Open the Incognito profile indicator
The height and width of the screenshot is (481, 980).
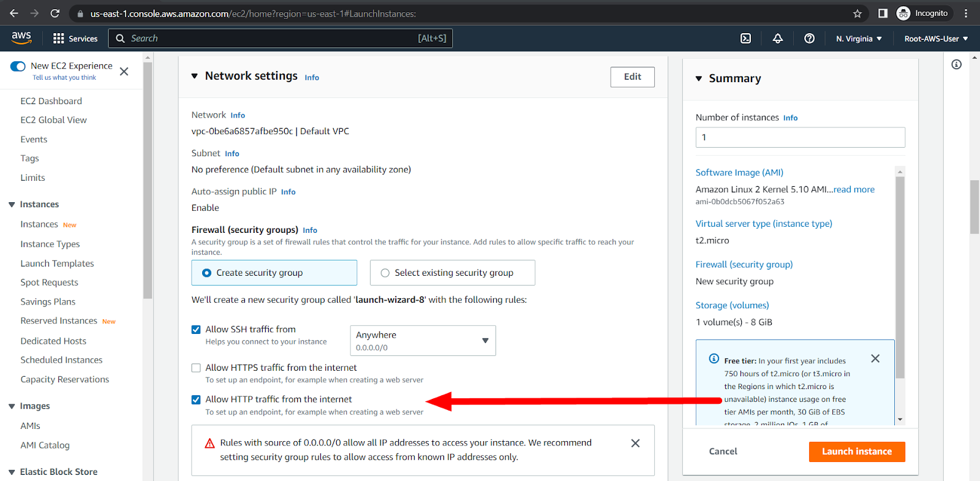tap(922, 13)
